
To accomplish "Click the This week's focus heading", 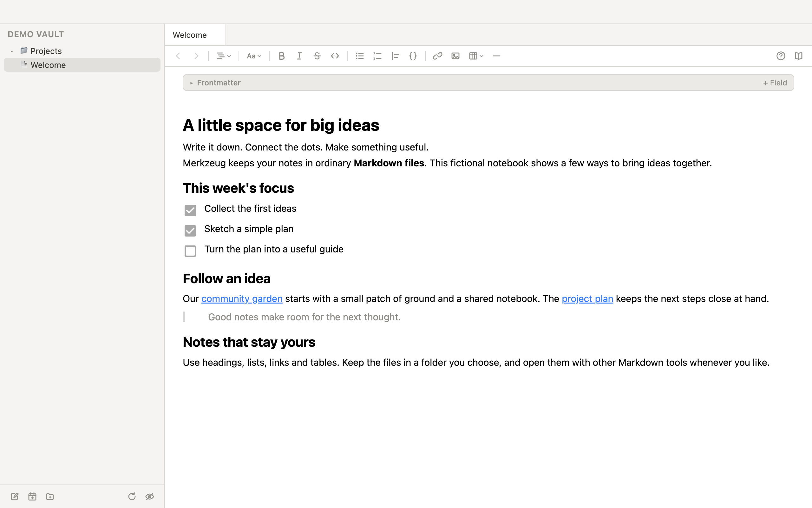I will pos(238,188).
